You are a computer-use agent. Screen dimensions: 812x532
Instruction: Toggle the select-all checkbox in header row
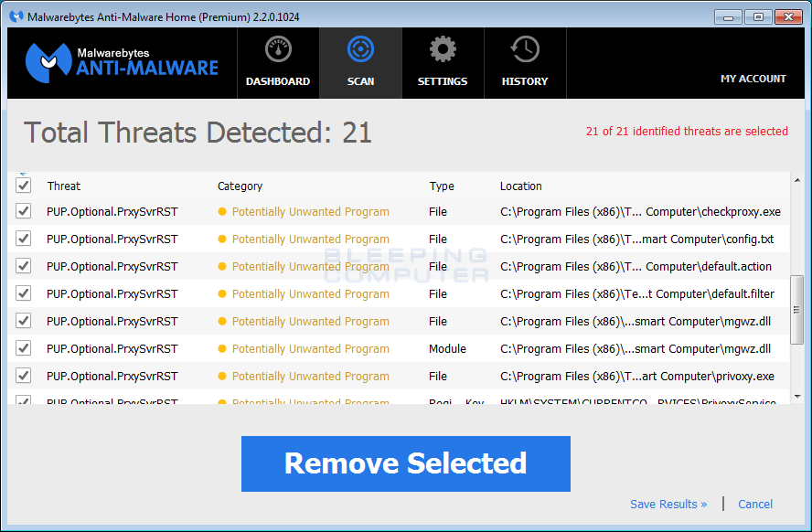point(23,186)
